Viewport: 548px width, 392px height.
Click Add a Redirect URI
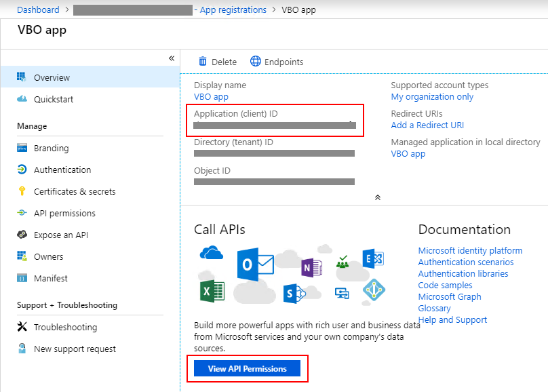pyautogui.click(x=427, y=125)
